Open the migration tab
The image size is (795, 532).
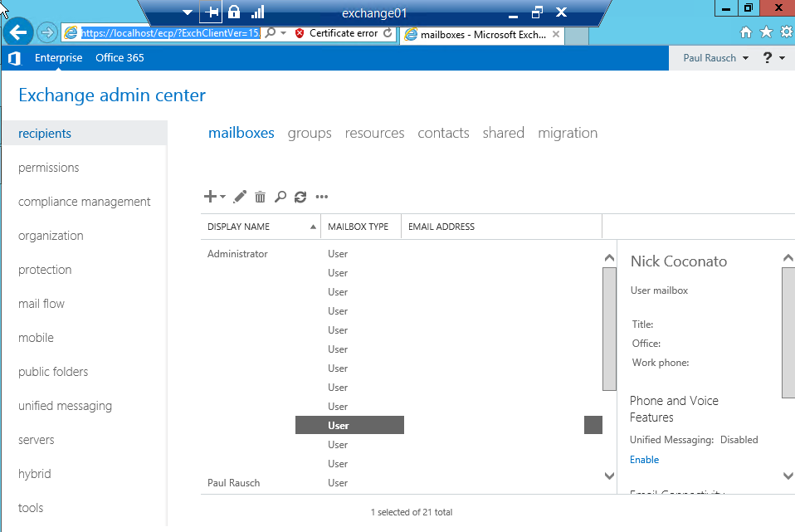click(567, 133)
